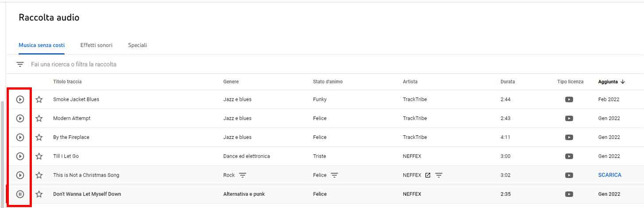644x208 pixels.
Task: Star This is Not a Christmas Song
Action: coord(39,175)
